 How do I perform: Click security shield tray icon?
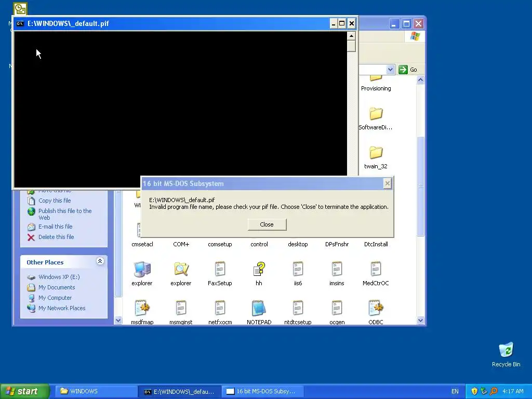tap(474, 392)
